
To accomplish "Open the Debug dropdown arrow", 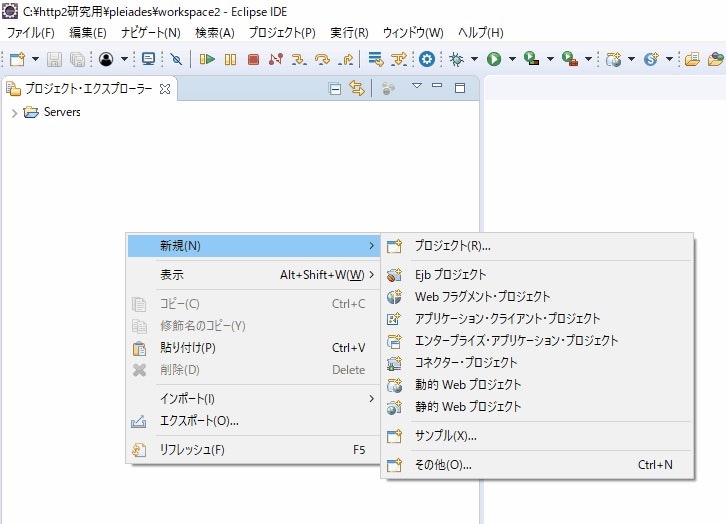I will pyautogui.click(x=475, y=59).
